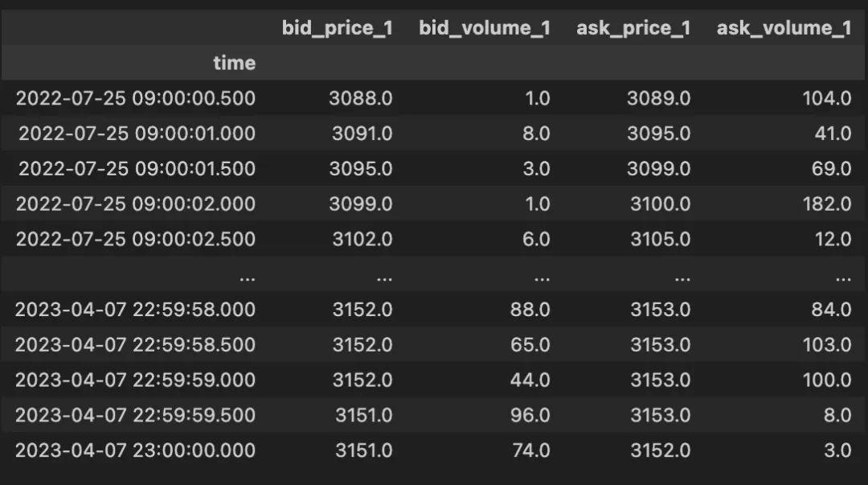Viewport: 868px width, 485px height.
Task: Click the ask_price_1 column header
Action: coord(633,28)
